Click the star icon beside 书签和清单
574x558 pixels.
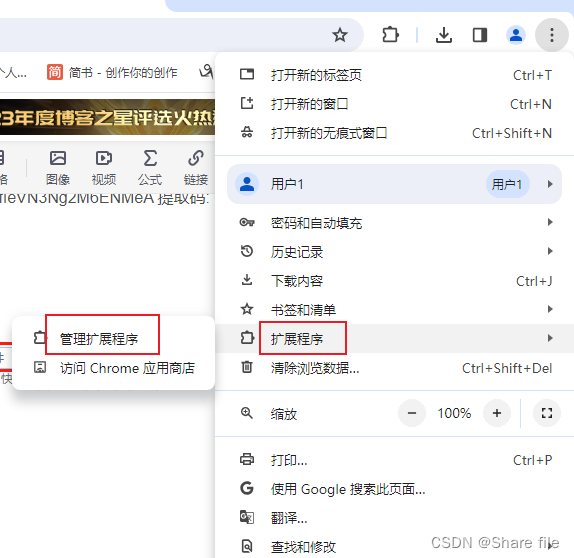[x=247, y=309]
